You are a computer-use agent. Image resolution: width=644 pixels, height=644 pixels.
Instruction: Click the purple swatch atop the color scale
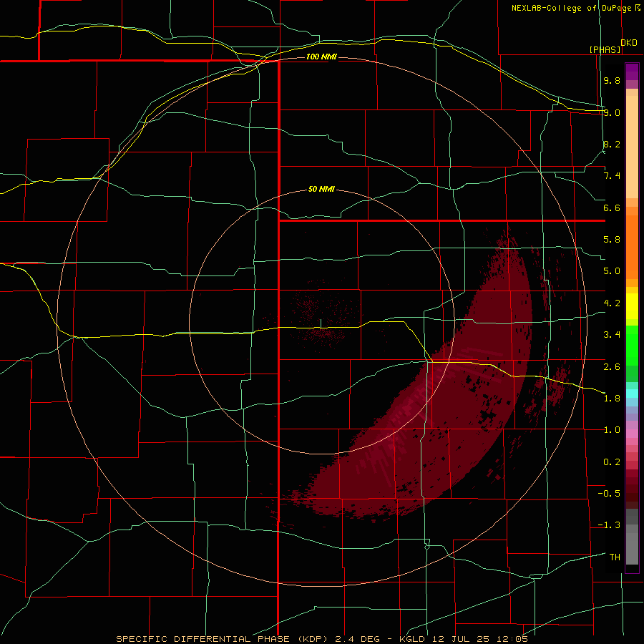(x=632, y=72)
